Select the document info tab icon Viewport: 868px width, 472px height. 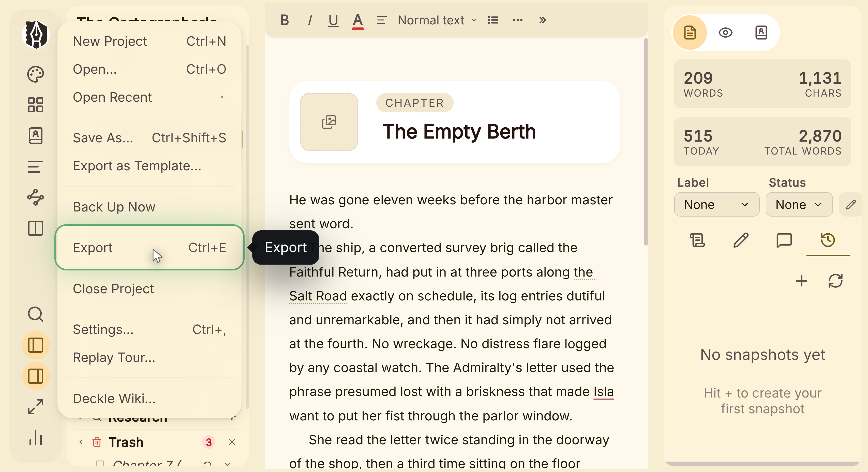click(690, 33)
